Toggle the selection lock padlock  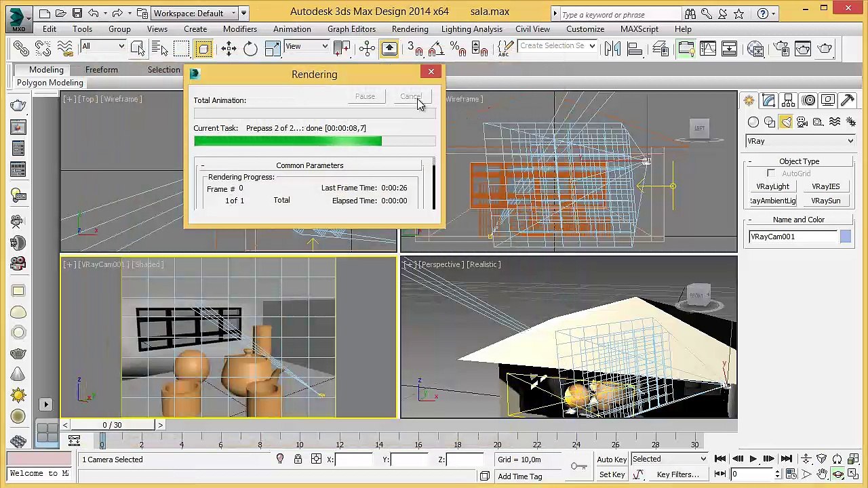[x=298, y=460]
